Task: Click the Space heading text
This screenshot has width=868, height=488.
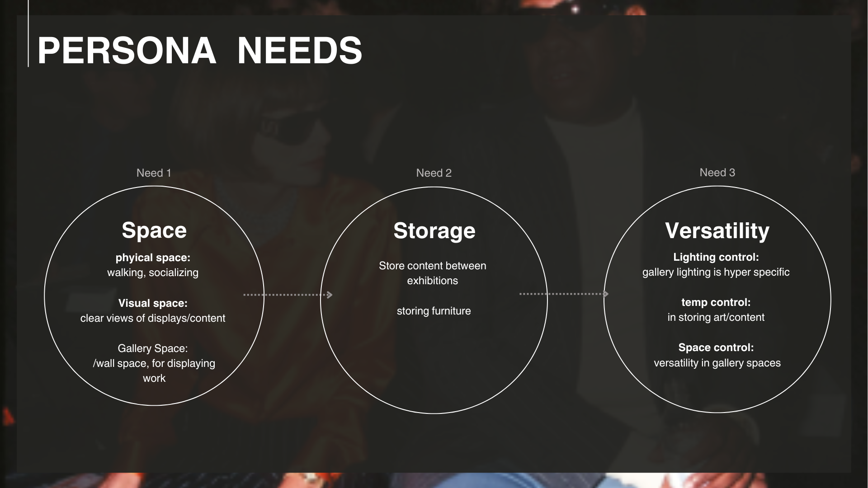Action: click(x=154, y=230)
